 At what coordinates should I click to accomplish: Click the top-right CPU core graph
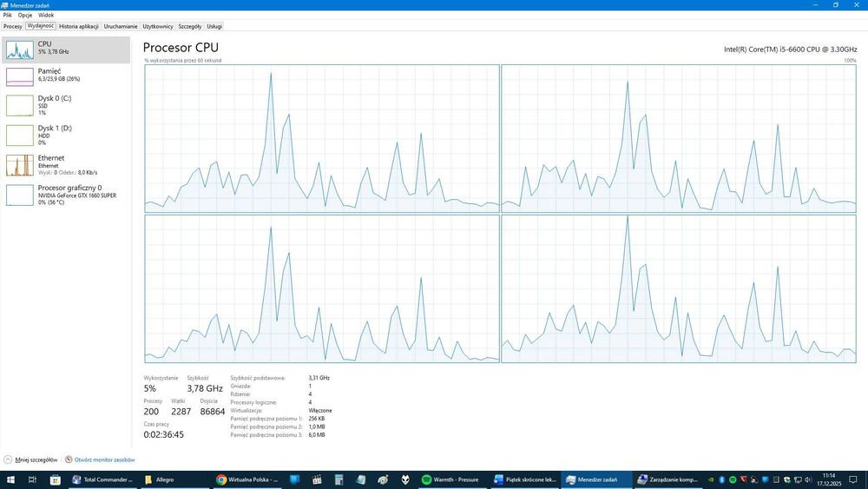[x=679, y=138]
